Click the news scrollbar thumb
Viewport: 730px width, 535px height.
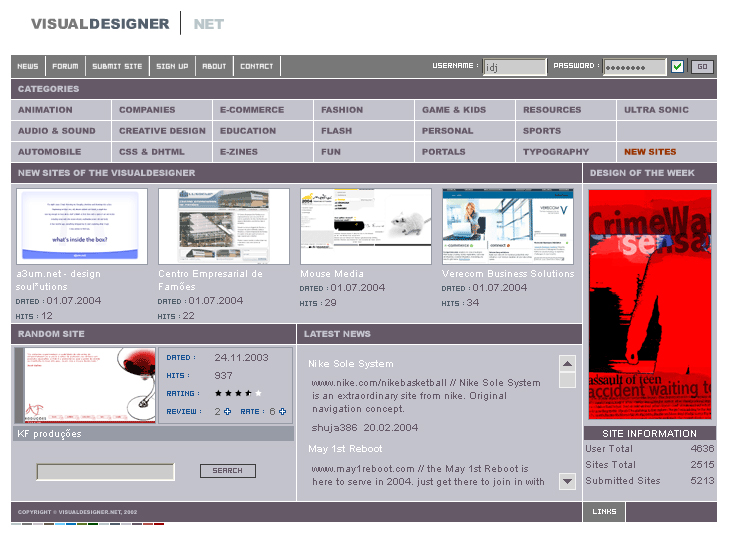coord(567,380)
